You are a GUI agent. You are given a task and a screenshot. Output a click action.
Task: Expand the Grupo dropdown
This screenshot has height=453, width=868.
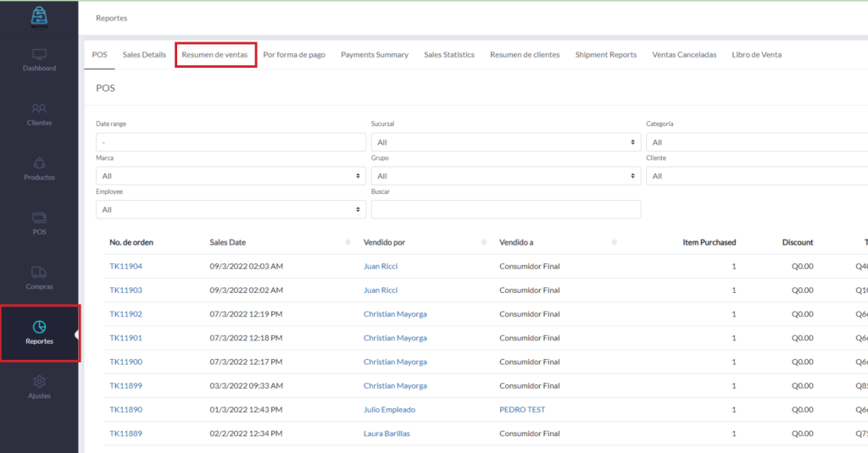(x=505, y=176)
